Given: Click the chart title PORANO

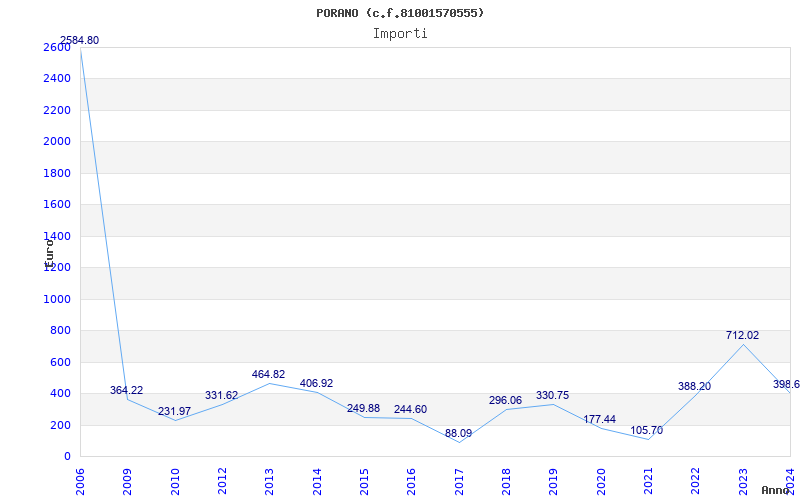Looking at the screenshot, I should point(400,13).
